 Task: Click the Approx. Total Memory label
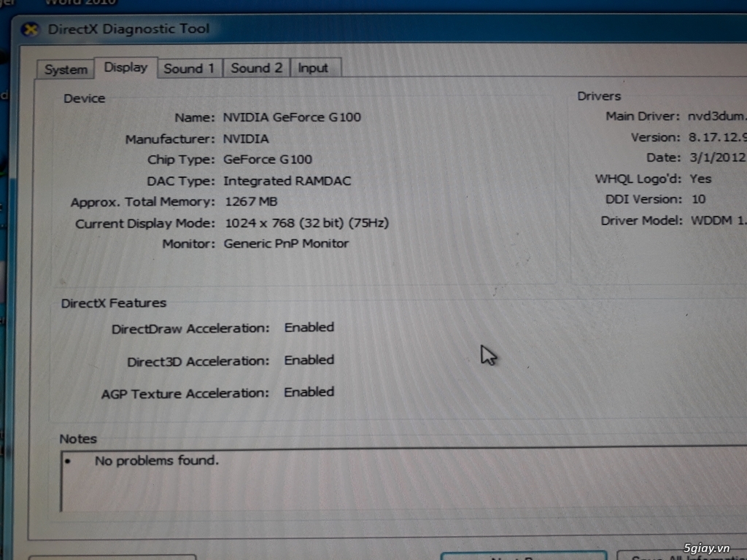coord(143,203)
